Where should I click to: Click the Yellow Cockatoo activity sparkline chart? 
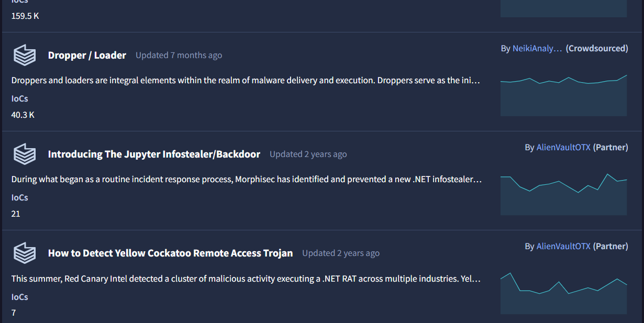coord(563,294)
